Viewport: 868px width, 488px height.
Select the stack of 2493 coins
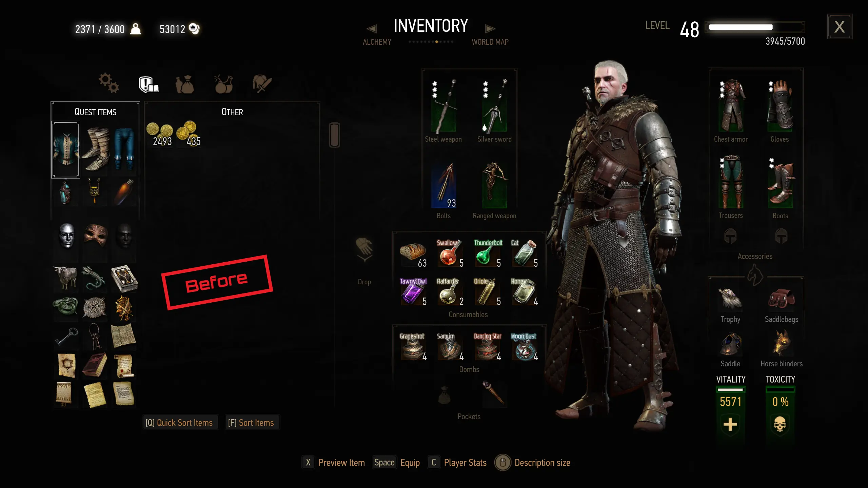pyautogui.click(x=160, y=134)
